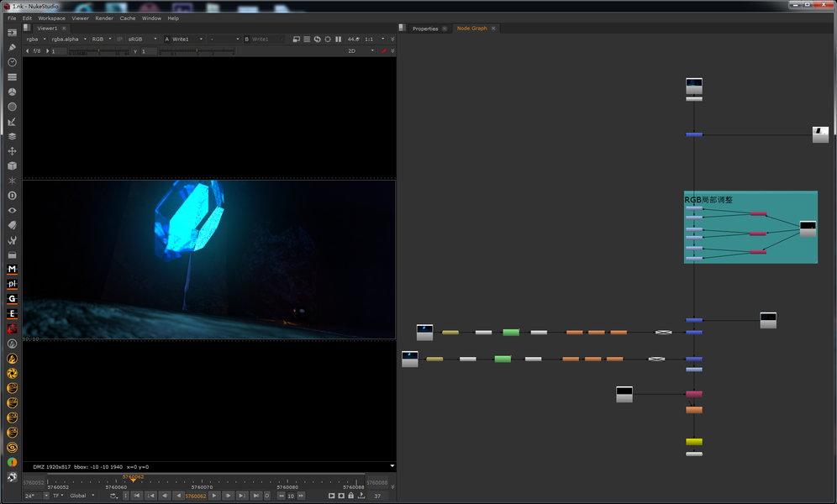Toggle the bounce playback button

tap(113, 496)
